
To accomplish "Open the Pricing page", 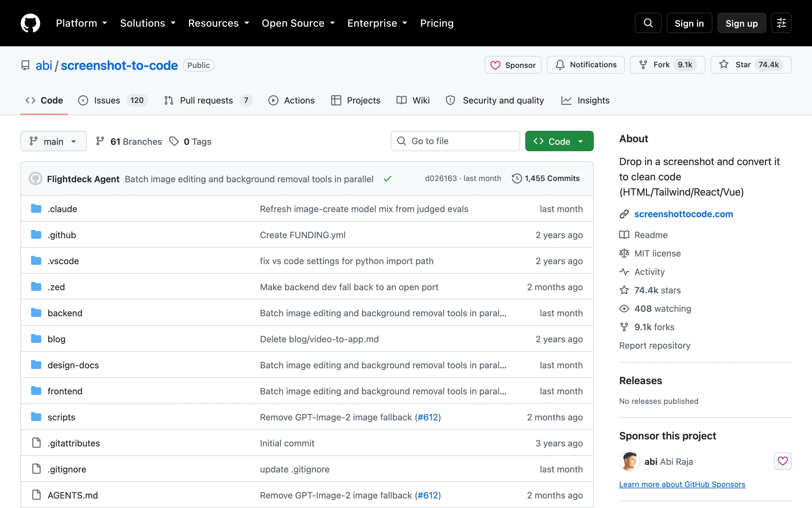I will (x=437, y=23).
